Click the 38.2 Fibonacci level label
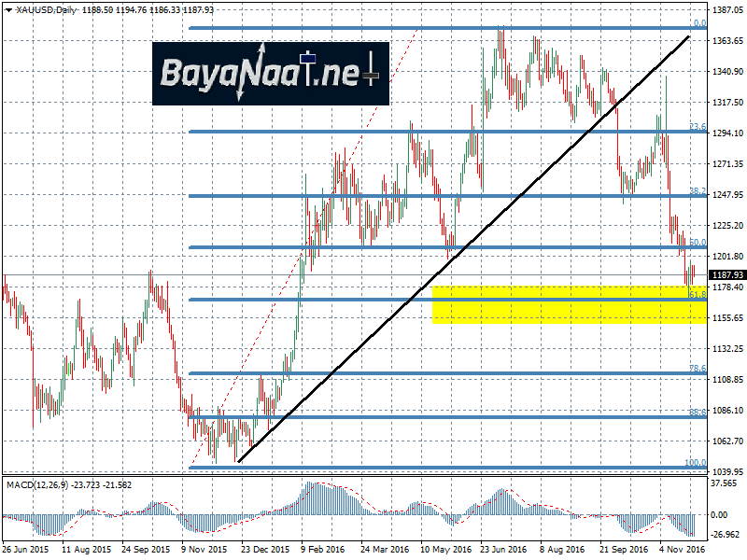 697,190
